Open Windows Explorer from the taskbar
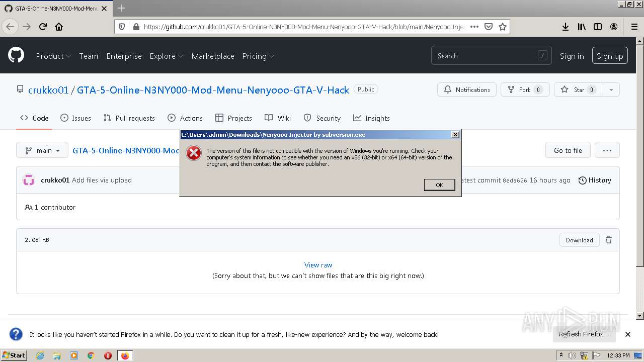The width and height of the screenshot is (644, 362). (x=57, y=355)
